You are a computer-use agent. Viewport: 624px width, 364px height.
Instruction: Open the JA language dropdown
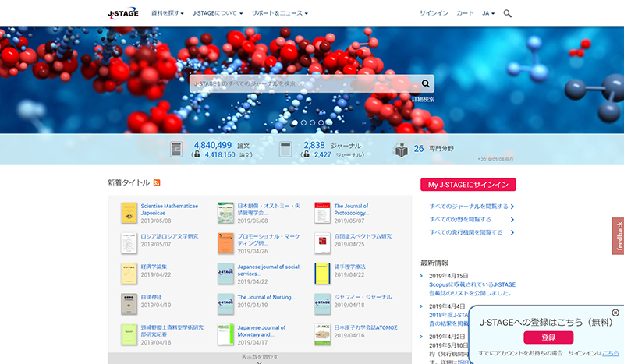488,13
